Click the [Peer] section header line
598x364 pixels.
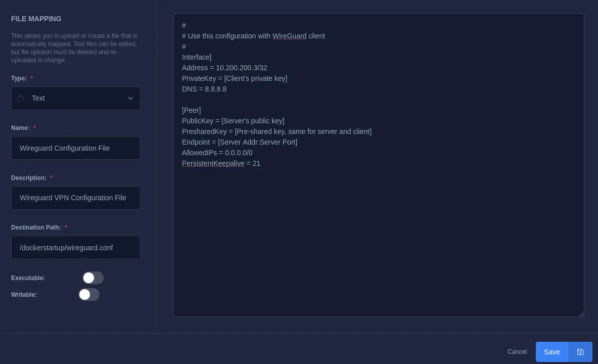coord(191,110)
